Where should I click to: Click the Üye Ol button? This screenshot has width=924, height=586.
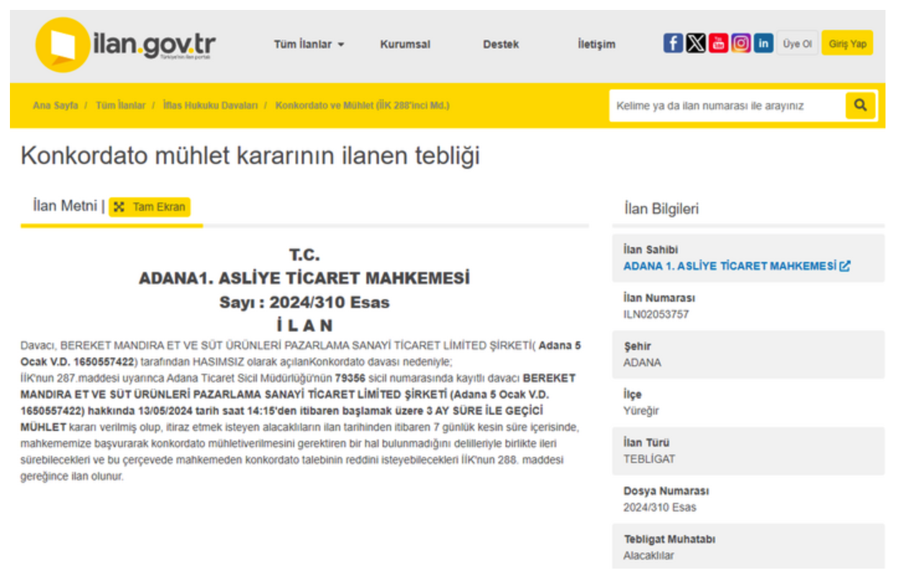point(797,43)
